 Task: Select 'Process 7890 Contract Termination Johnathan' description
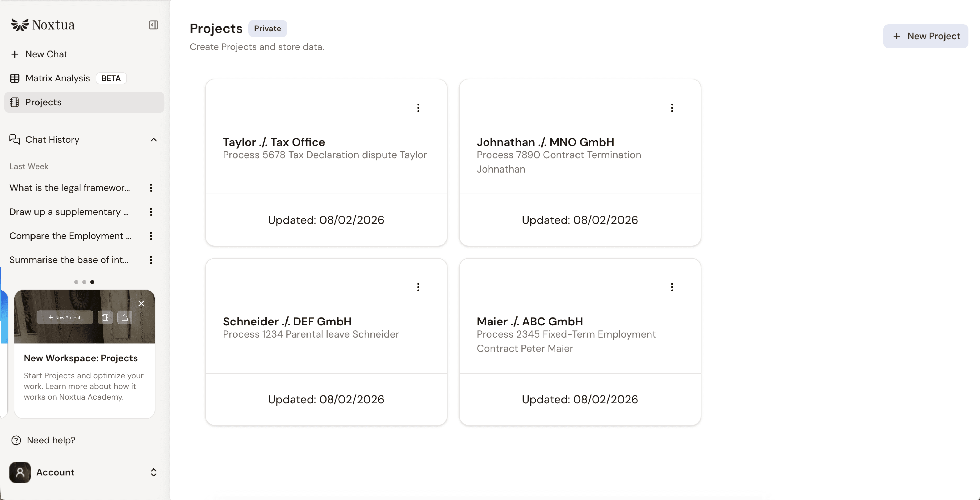[x=559, y=162]
